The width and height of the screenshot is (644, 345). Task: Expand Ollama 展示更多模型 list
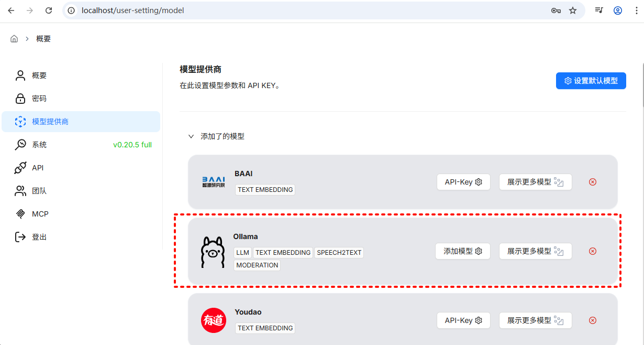(x=535, y=251)
